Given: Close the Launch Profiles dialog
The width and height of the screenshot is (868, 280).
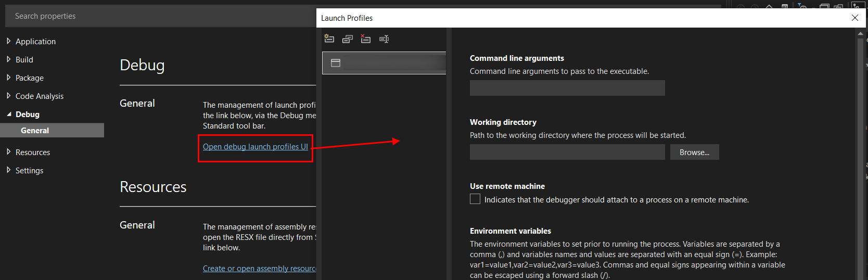Looking at the screenshot, I should tap(854, 18).
